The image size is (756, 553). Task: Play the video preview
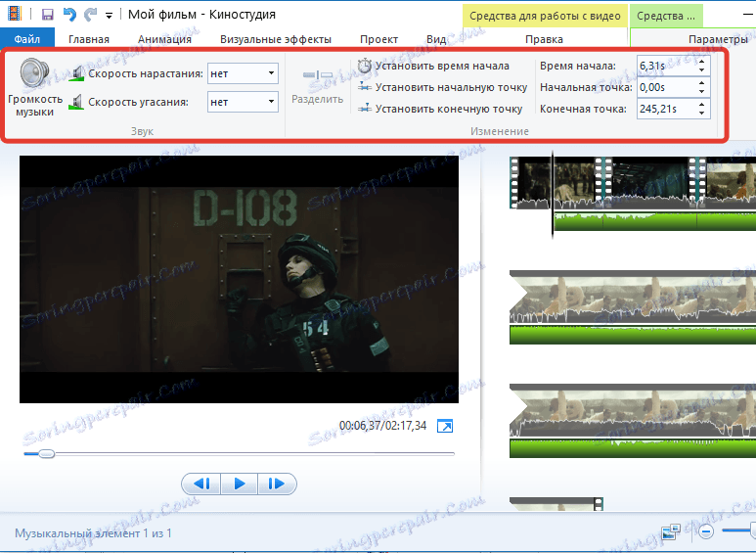click(x=240, y=484)
